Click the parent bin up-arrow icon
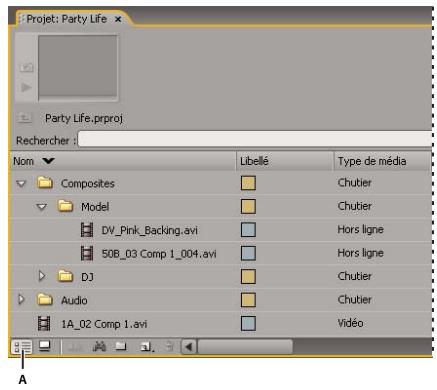Image resolution: width=437 pixels, height=390 pixels. [x=24, y=118]
